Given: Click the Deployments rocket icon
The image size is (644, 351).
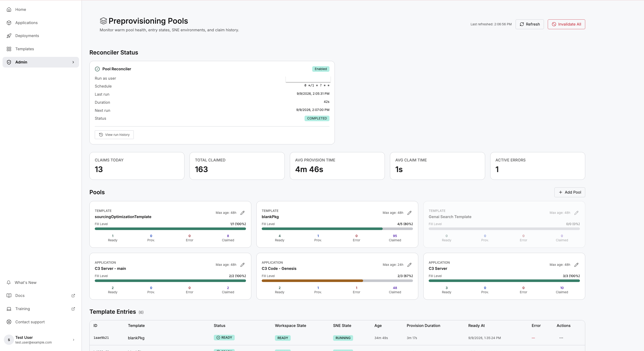Looking at the screenshot, I should (9, 36).
